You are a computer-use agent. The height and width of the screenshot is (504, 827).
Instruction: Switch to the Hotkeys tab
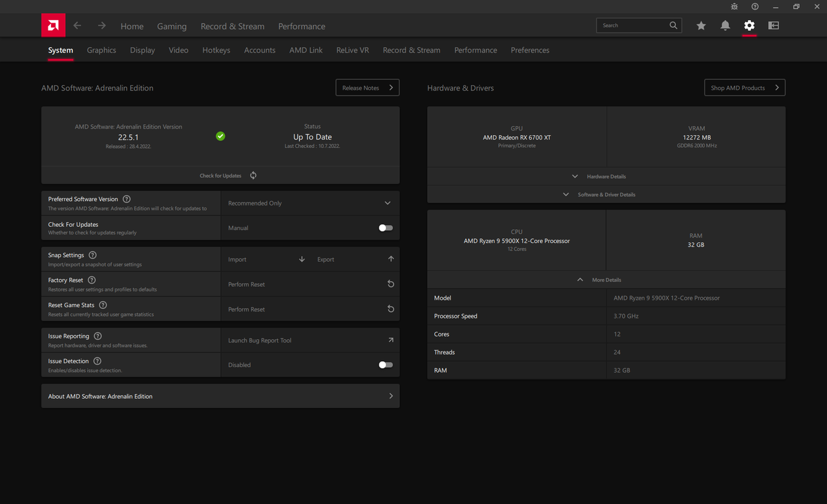(x=216, y=50)
